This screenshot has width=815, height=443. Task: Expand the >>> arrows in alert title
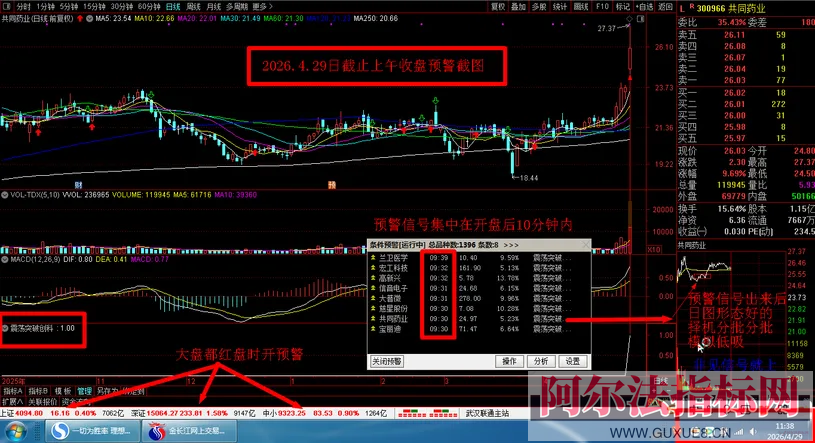(511, 245)
